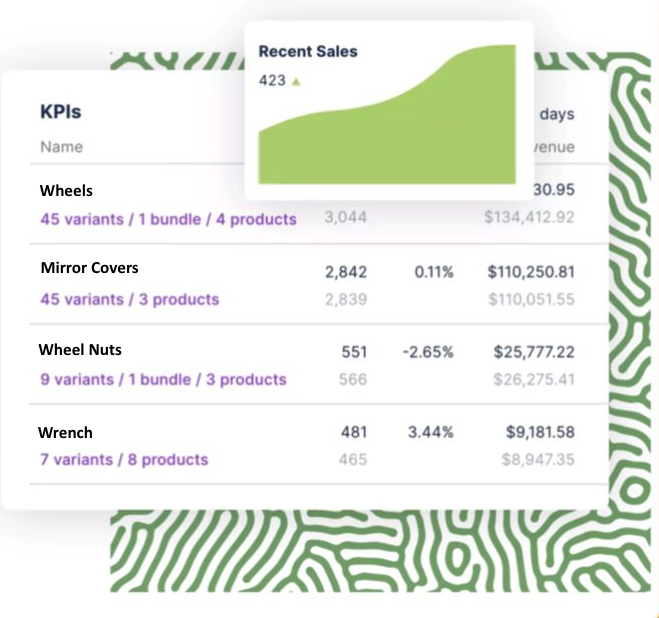Screen dimensions: 659x618
Task: Click the days period selector
Action: [557, 114]
